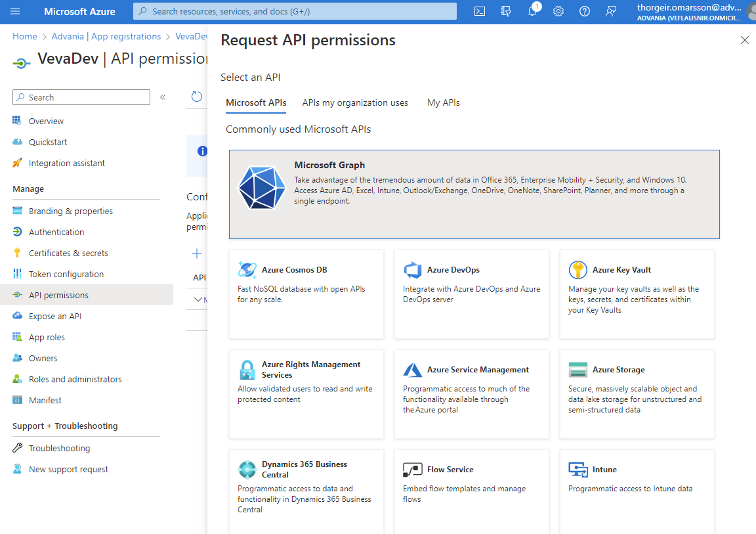Open Advania | App registrations breadcrumb

tap(106, 36)
